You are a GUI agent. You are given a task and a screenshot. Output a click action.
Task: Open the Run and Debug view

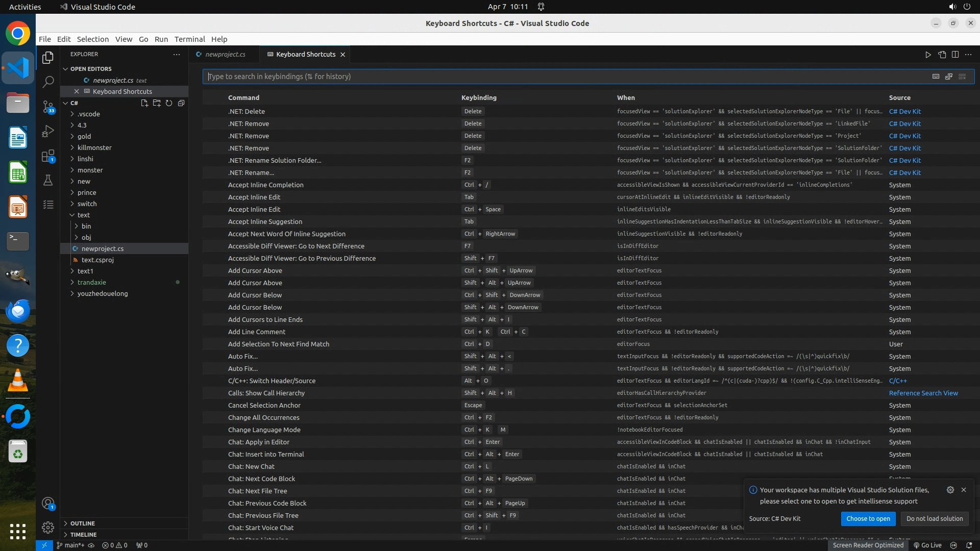point(48,131)
